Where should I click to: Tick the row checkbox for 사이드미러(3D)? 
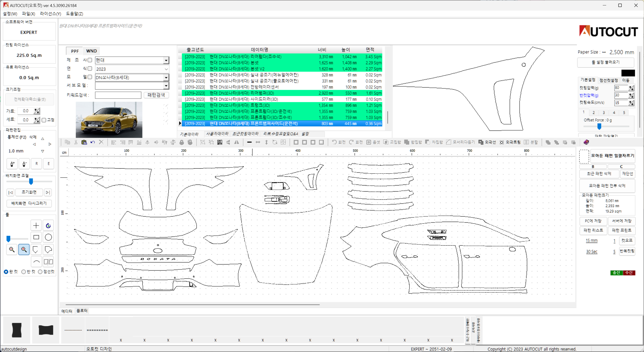[x=180, y=99]
